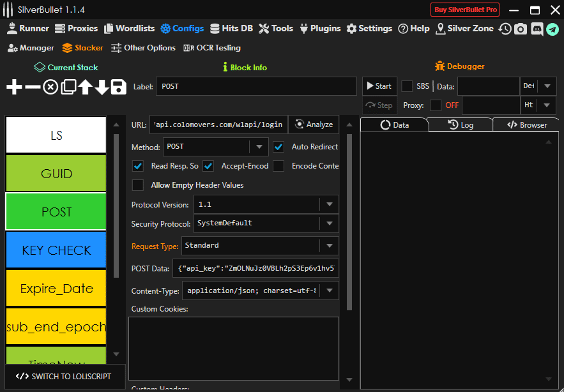This screenshot has height=392, width=564.
Task: Expand the Security Protocol dropdown
Action: click(x=329, y=223)
